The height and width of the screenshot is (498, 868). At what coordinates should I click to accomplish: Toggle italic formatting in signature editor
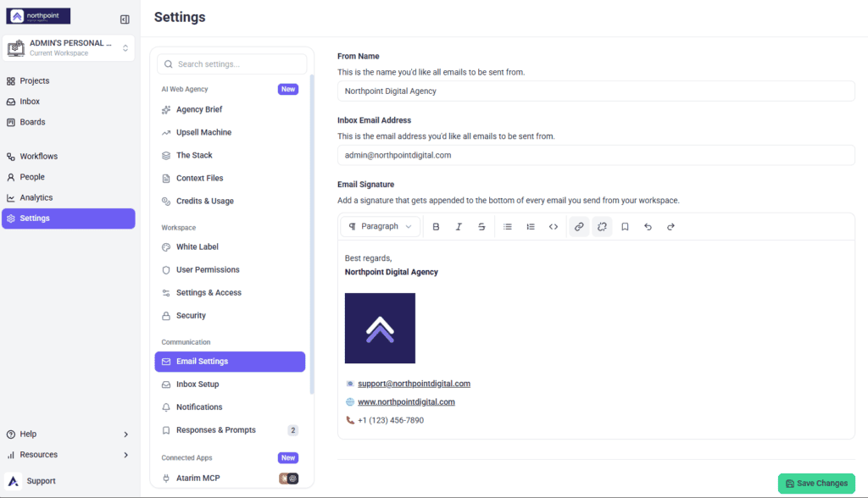tap(459, 227)
